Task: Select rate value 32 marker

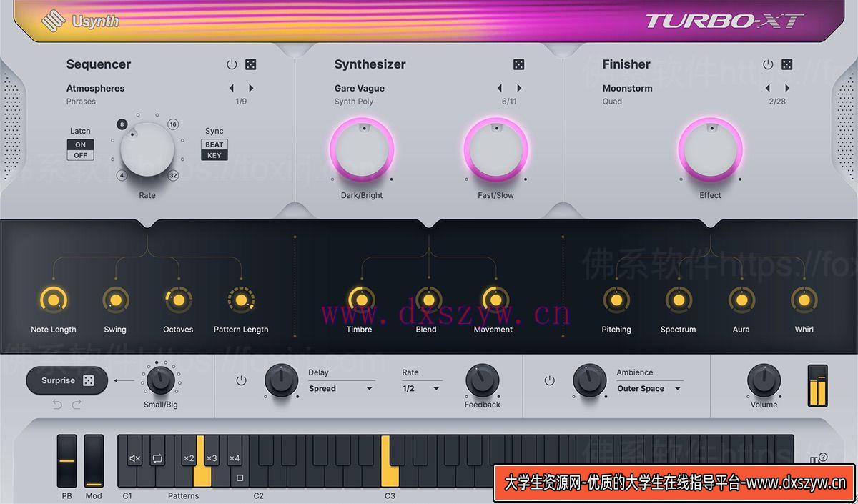Action: click(x=173, y=175)
